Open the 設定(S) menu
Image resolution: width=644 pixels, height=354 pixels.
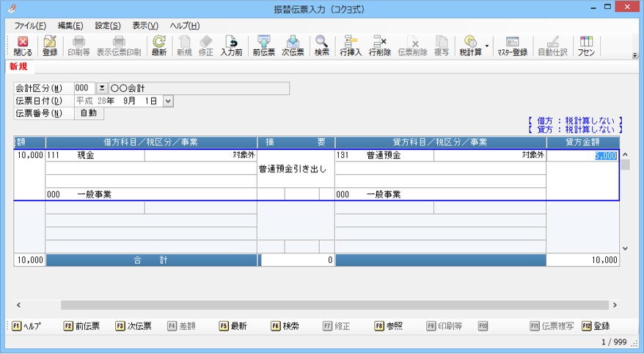(x=108, y=26)
